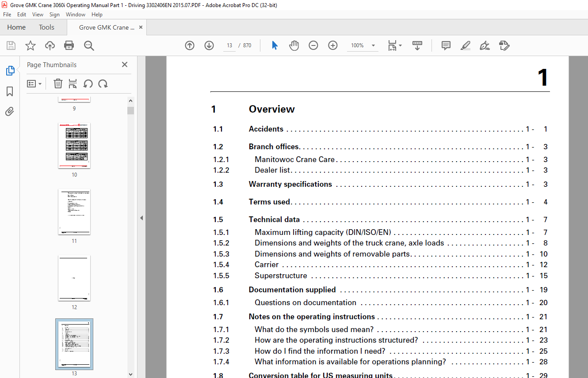Click the page number input field
This screenshot has height=378, width=588.
(x=229, y=45)
